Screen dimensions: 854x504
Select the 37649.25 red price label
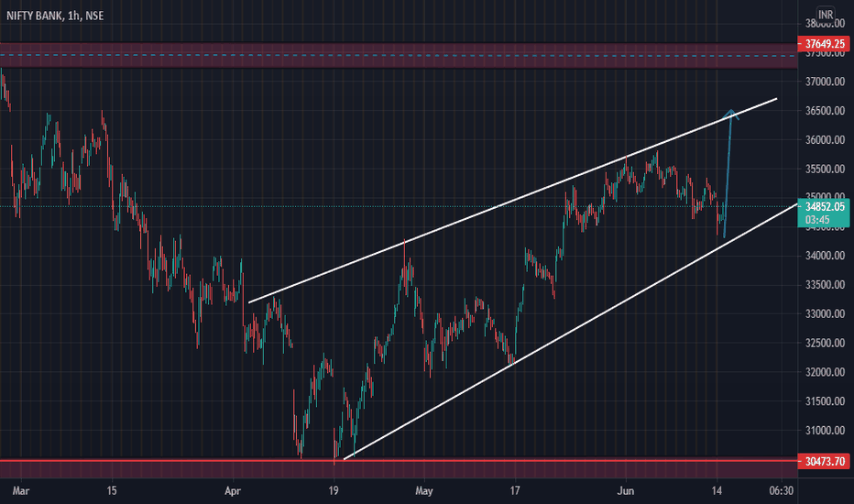(824, 44)
